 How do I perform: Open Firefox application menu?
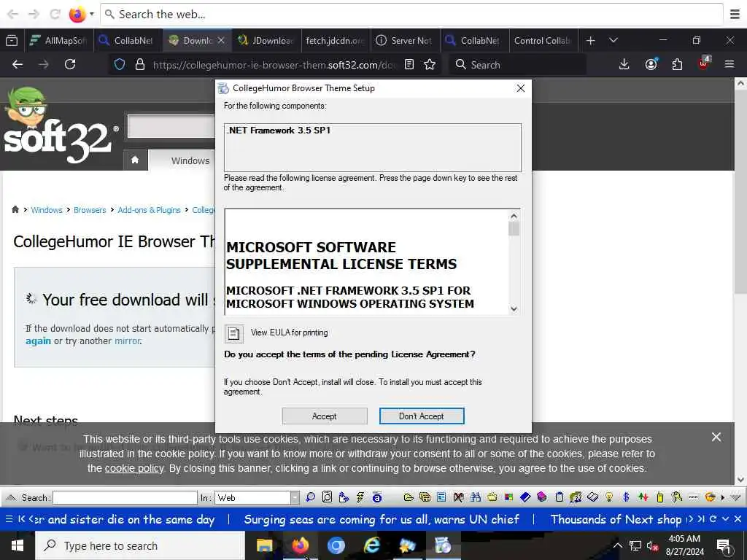(729, 65)
